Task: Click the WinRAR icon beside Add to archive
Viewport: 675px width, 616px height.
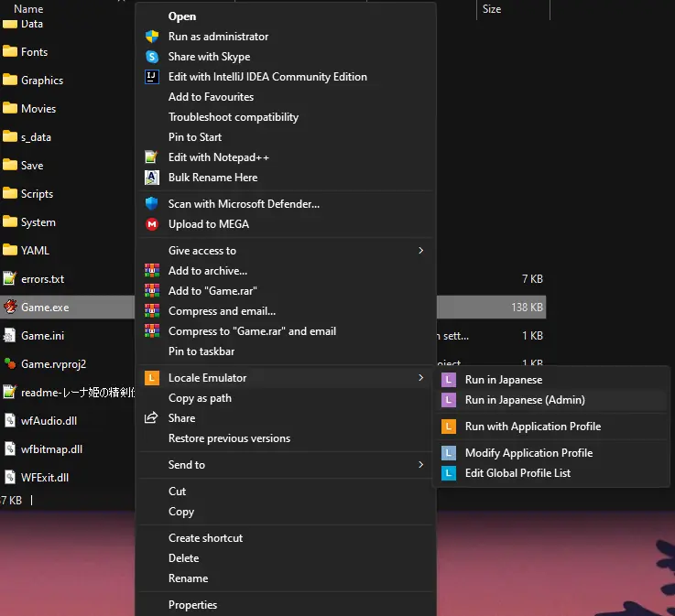Action: coord(152,271)
